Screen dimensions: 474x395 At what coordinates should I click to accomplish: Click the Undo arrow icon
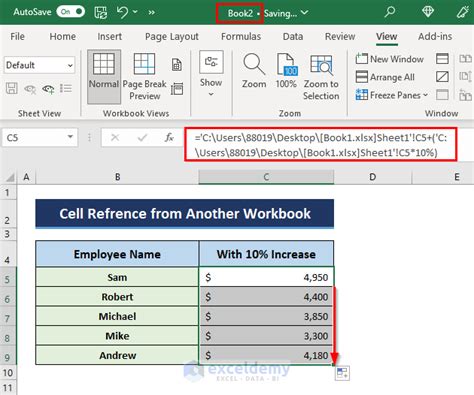(x=122, y=12)
